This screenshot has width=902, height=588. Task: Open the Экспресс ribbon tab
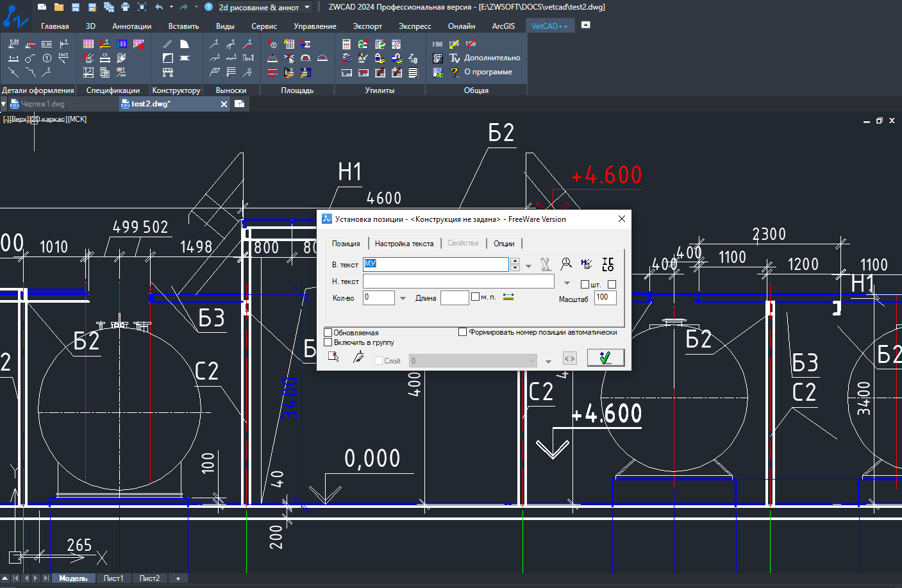pyautogui.click(x=415, y=26)
